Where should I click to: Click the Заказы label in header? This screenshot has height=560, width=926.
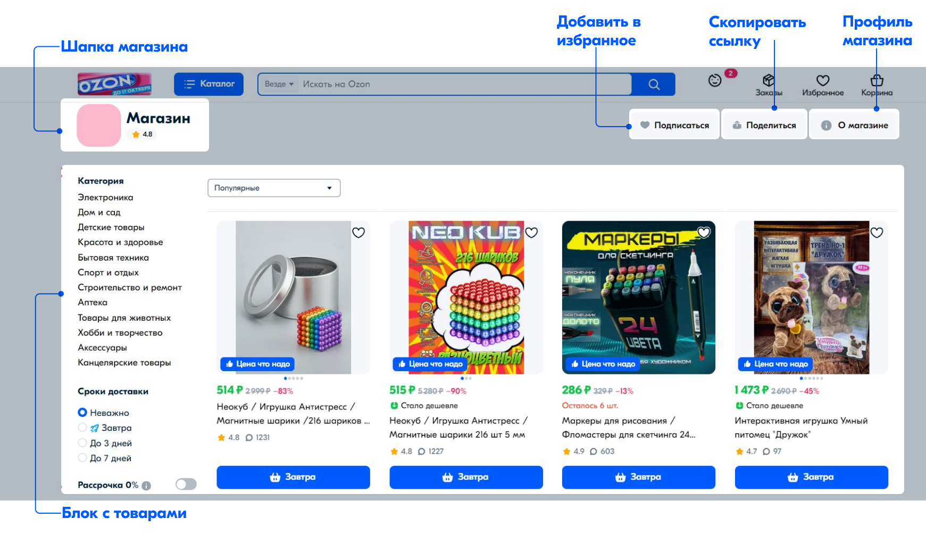click(769, 93)
